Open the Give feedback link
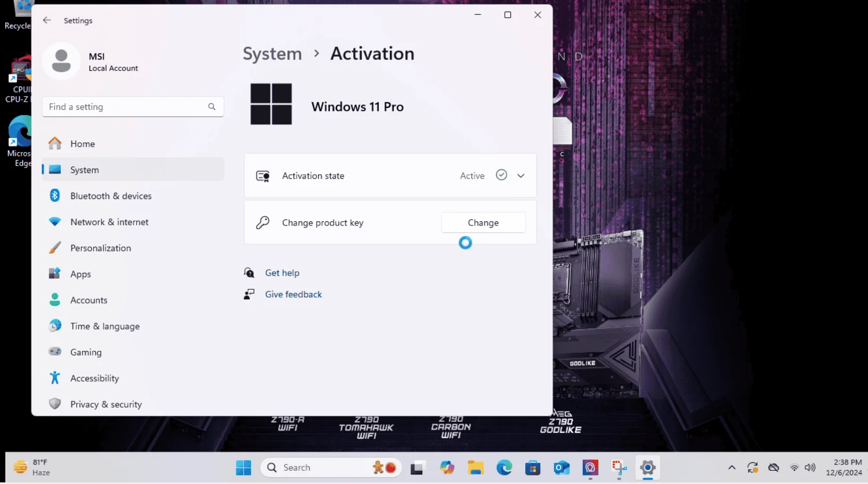The height and width of the screenshot is (484, 868). point(293,295)
